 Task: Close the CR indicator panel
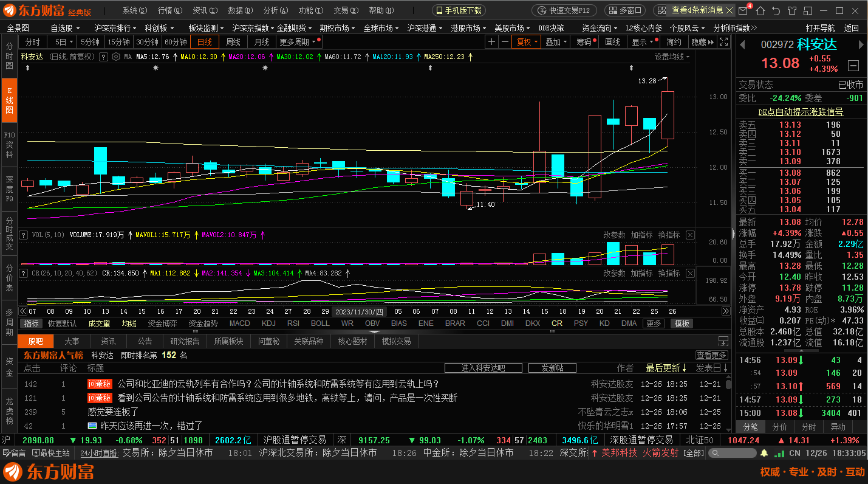pos(691,273)
